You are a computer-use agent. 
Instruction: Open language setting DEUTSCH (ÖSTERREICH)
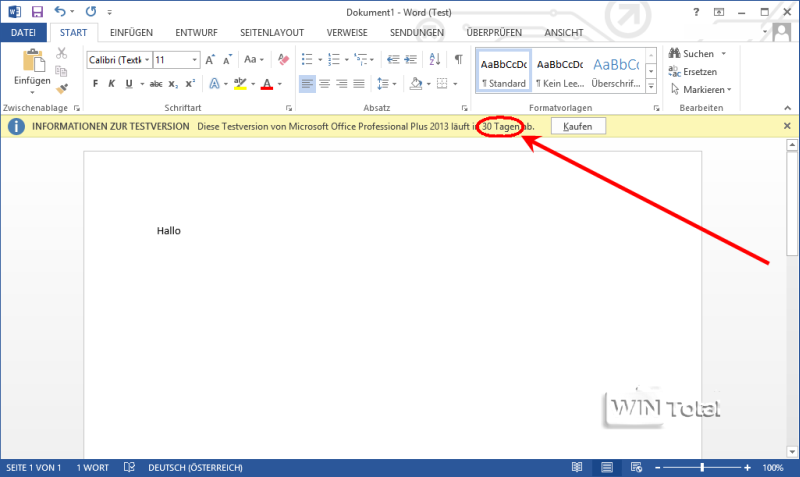[x=195, y=467]
